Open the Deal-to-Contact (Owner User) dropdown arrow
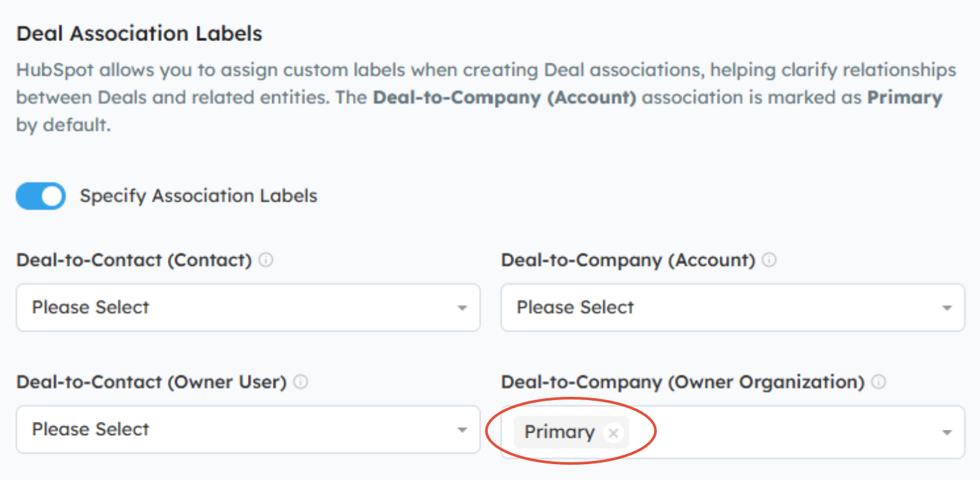This screenshot has height=480, width=980. [463, 430]
